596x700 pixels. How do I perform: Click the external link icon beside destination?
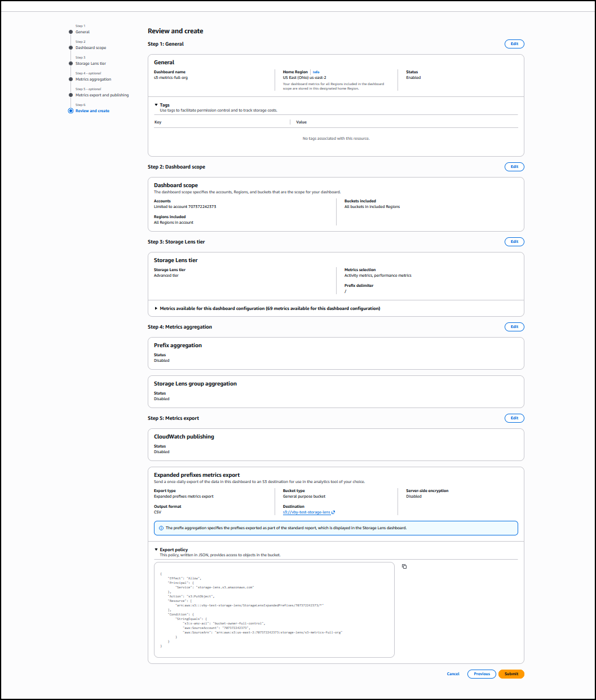pos(333,512)
